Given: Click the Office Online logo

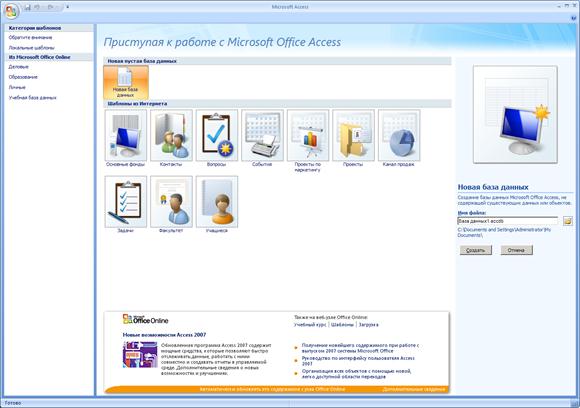Looking at the screenshot, I should 145,319.
